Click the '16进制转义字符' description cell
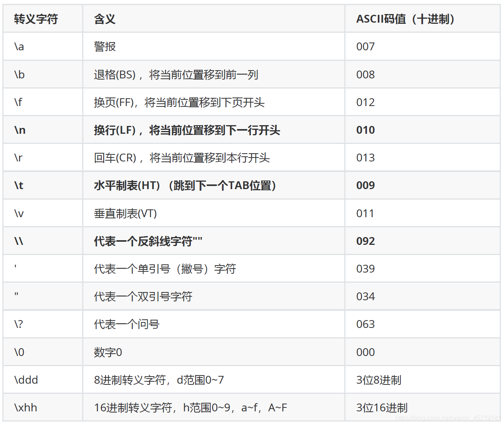This screenshot has width=504, height=425. pos(213,407)
